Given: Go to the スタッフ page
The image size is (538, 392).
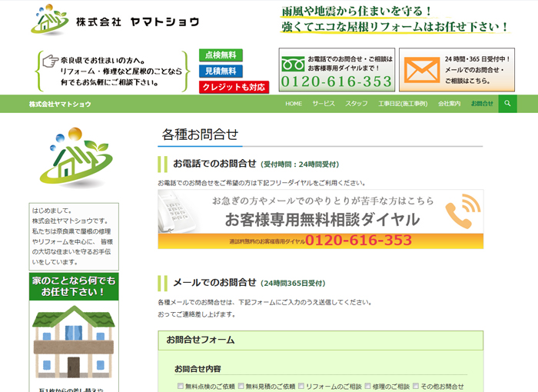Looking at the screenshot, I should coord(357,104).
